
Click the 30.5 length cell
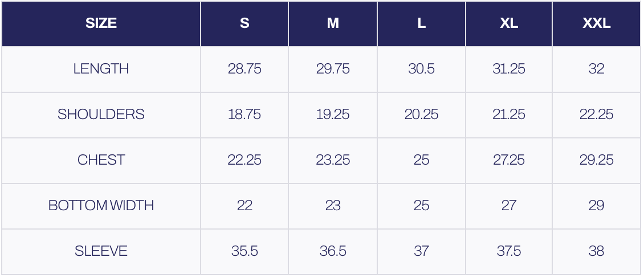[x=421, y=69]
